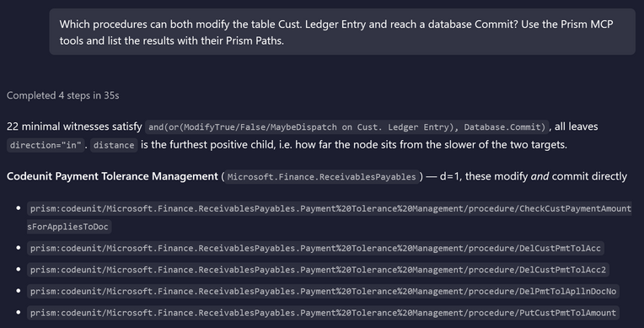Viewport: 644px width, 328px height.
Task: Click the Prism path ending in DelCustPmtTolAcc2
Action: click(318, 270)
